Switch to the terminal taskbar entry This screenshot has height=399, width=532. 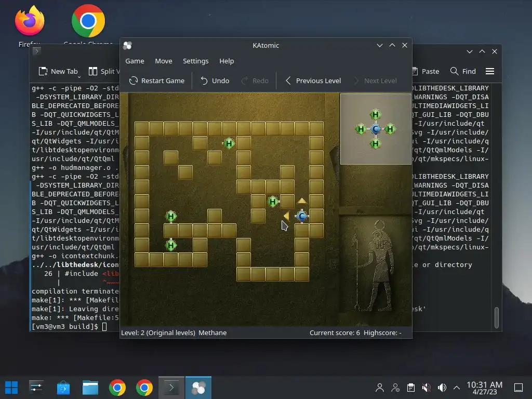[171, 388]
